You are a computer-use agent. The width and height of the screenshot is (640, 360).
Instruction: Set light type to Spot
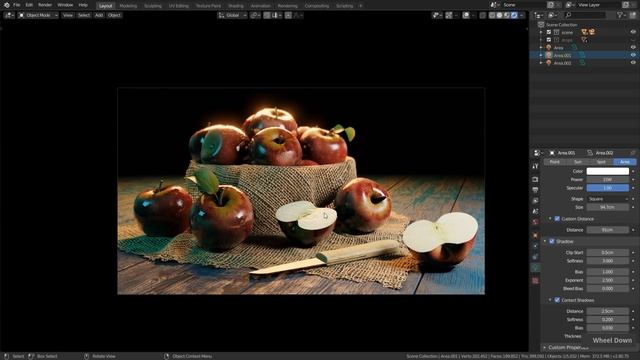coord(601,162)
